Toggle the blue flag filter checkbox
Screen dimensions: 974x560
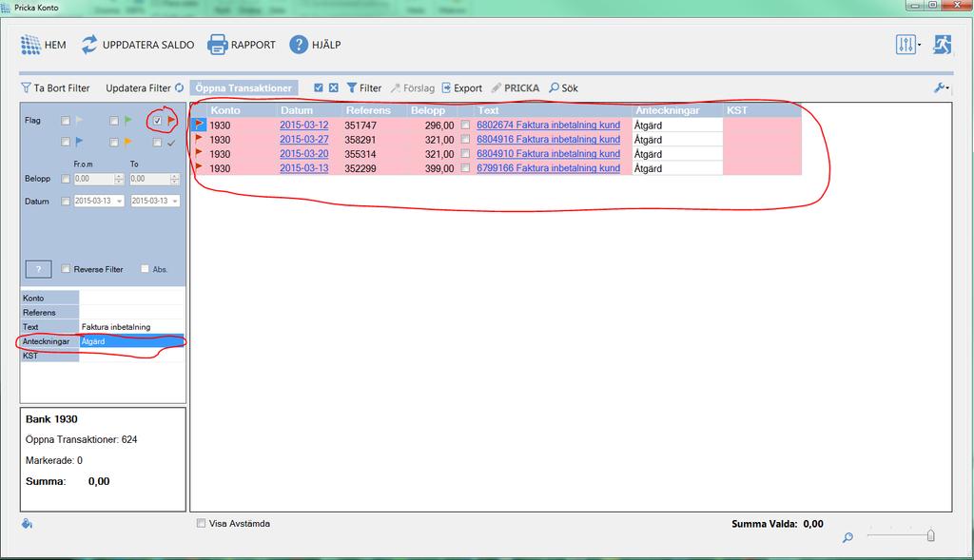click(x=66, y=143)
